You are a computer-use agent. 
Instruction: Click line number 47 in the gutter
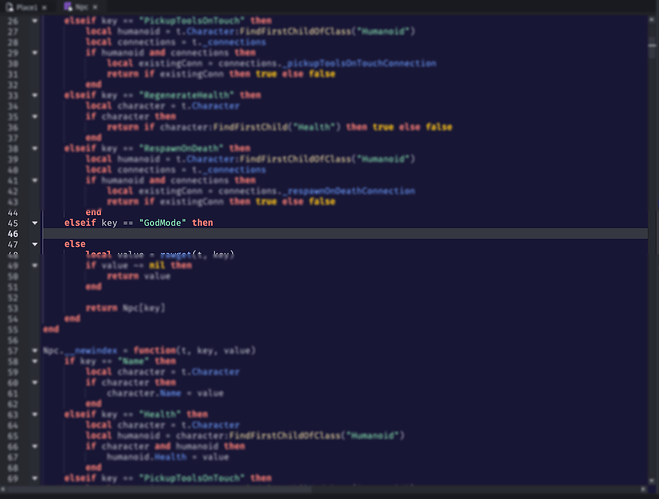tap(13, 244)
